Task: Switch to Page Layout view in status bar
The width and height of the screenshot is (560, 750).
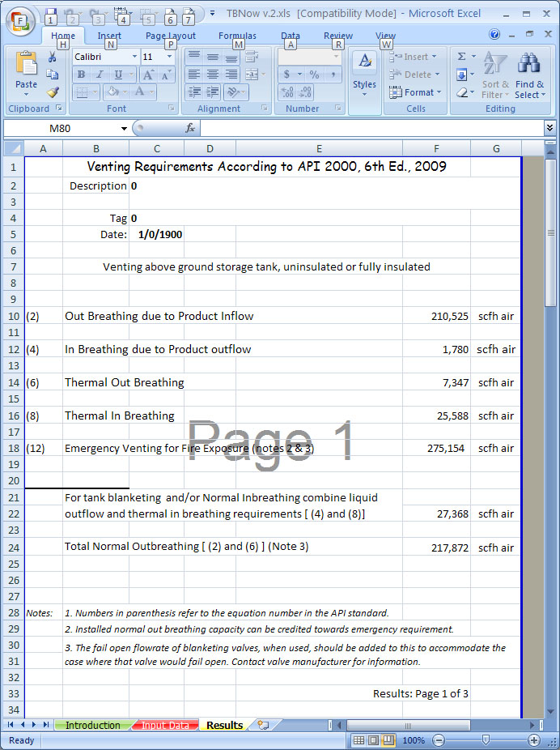Action: pos(374,740)
